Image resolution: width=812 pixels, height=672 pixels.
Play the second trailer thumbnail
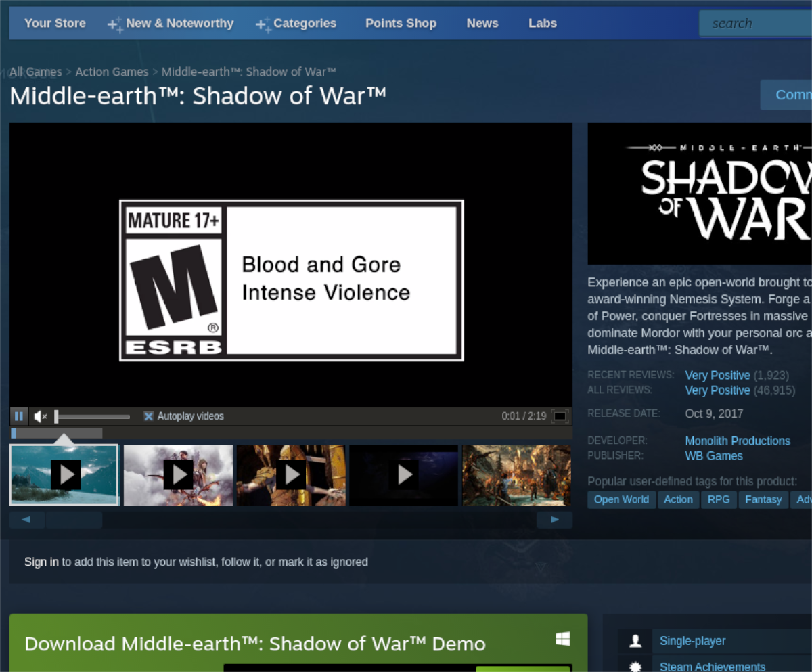coord(179,475)
